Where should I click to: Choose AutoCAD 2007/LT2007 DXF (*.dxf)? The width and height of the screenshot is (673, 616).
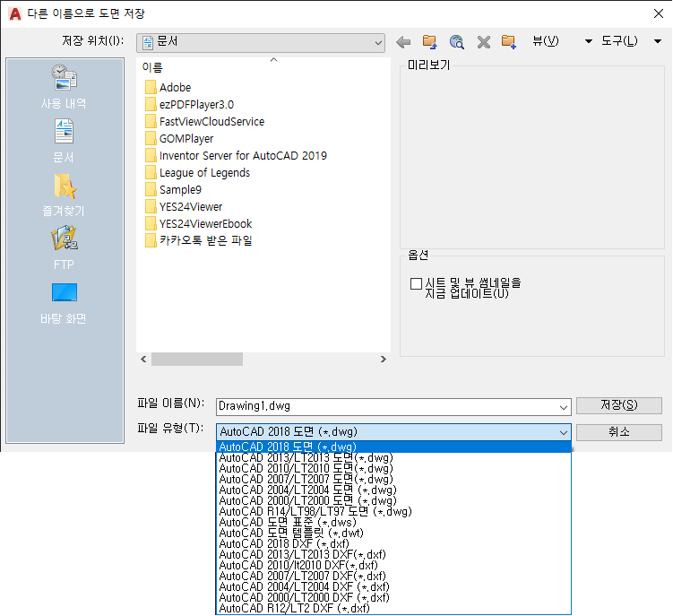click(x=393, y=576)
